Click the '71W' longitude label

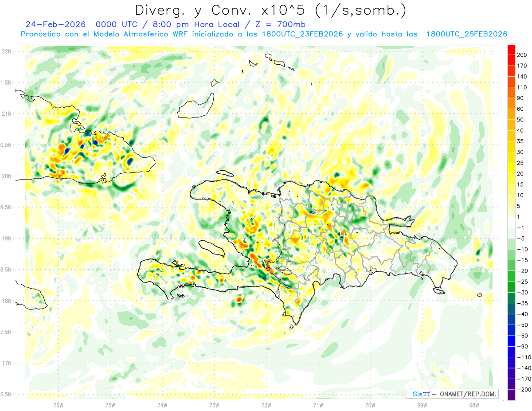(318, 405)
